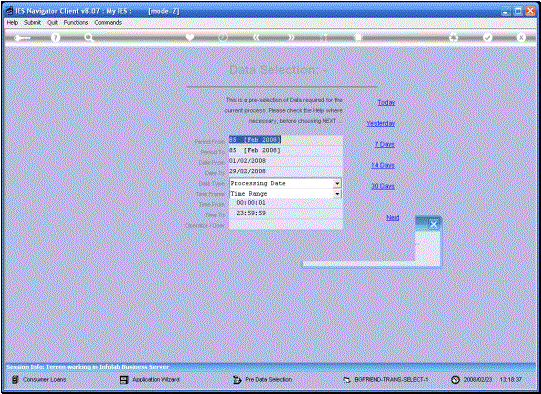Go forward with the double right arrows

pos(291,37)
